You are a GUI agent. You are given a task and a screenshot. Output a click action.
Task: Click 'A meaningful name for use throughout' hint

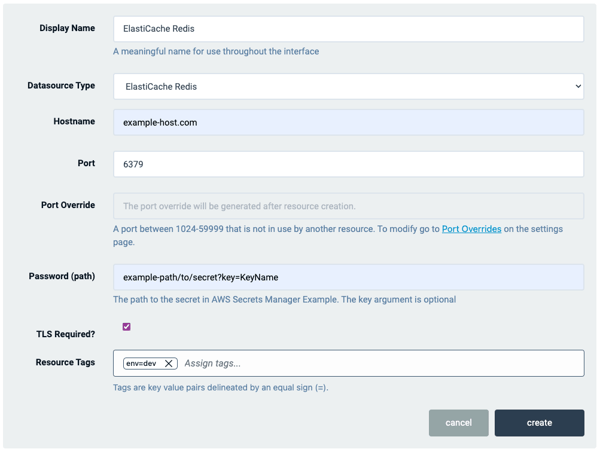(x=216, y=51)
